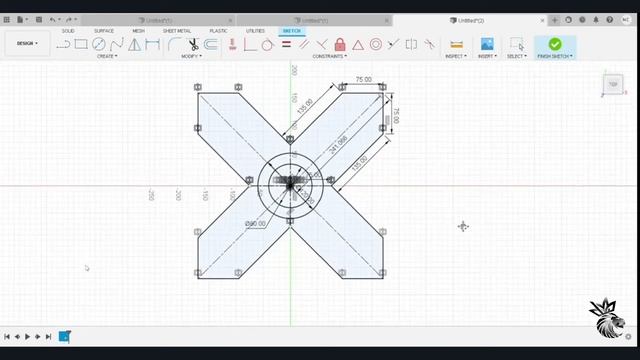
Task: Apply Collinear constraint
Action: (393, 44)
